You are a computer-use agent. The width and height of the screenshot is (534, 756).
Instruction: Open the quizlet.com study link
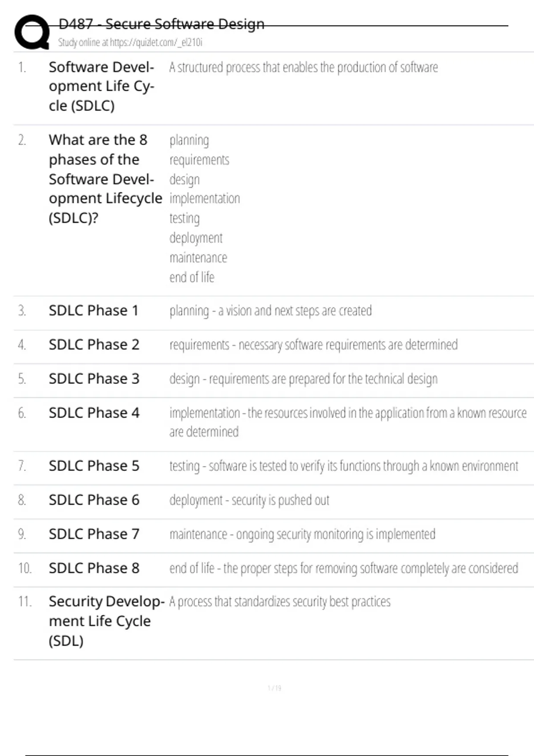[130, 43]
